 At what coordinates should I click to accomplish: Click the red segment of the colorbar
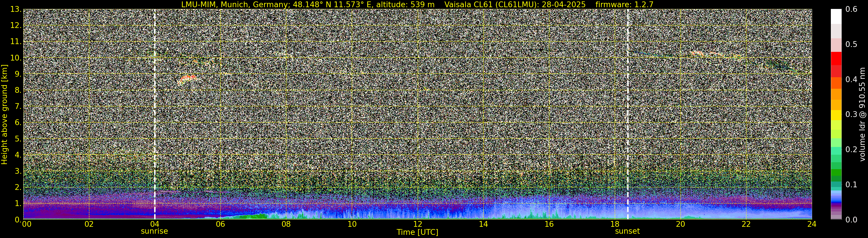click(836, 58)
